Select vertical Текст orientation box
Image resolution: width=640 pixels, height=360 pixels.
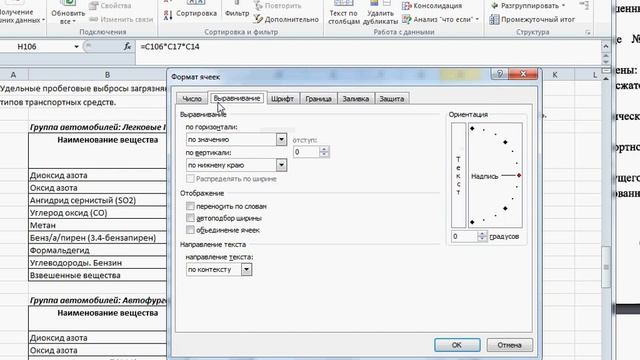[x=458, y=175]
